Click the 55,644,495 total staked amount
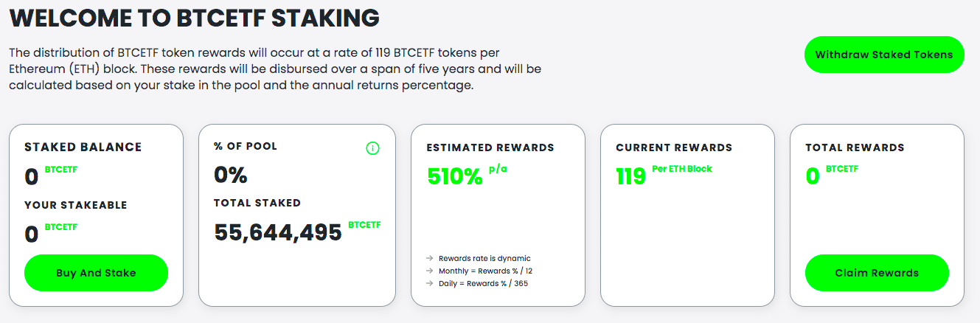 pos(278,232)
